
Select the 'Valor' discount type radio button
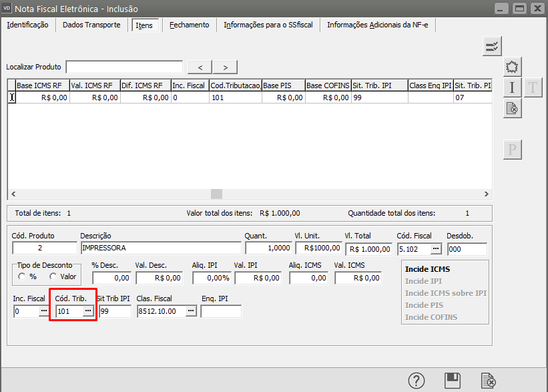(53, 276)
